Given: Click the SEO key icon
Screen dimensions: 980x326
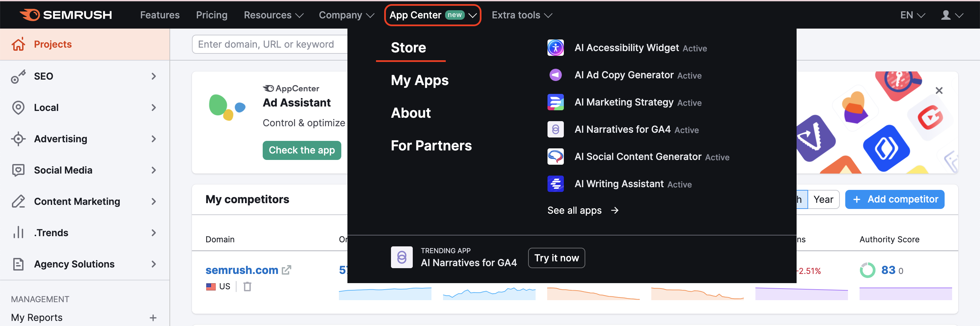Looking at the screenshot, I should [x=18, y=76].
